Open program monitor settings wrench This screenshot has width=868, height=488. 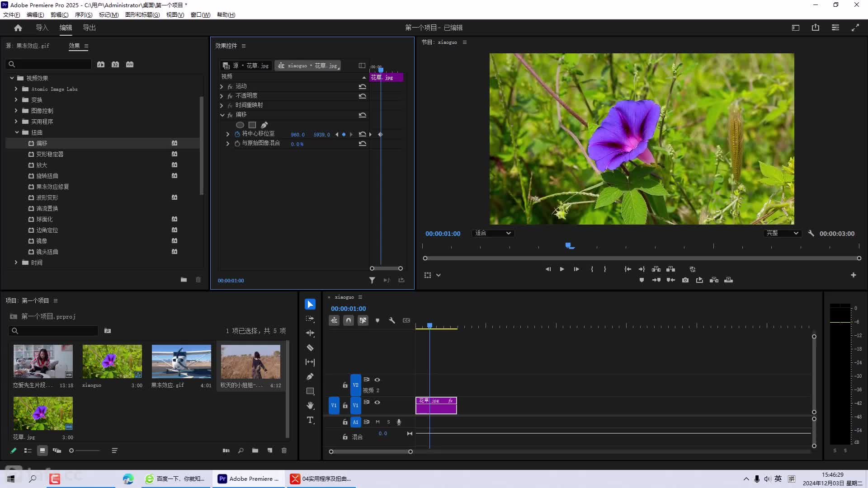point(811,234)
